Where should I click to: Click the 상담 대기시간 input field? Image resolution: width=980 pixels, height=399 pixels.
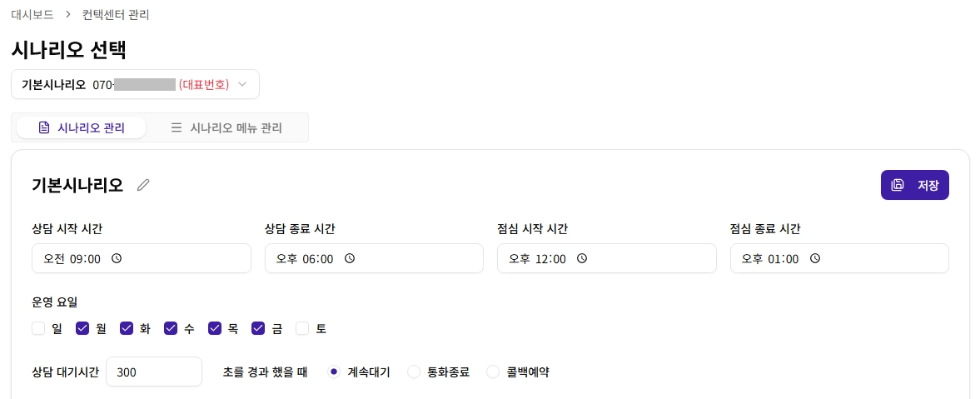154,372
